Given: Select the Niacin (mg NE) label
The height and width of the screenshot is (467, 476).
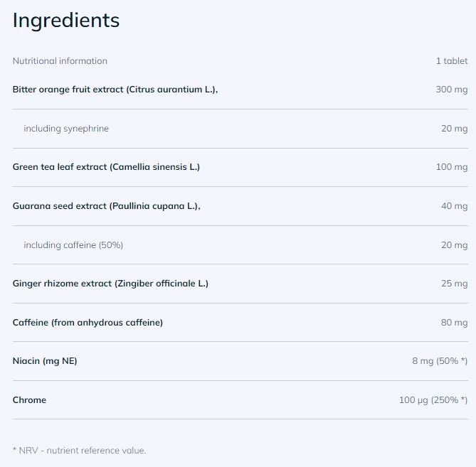Looking at the screenshot, I should [45, 361].
